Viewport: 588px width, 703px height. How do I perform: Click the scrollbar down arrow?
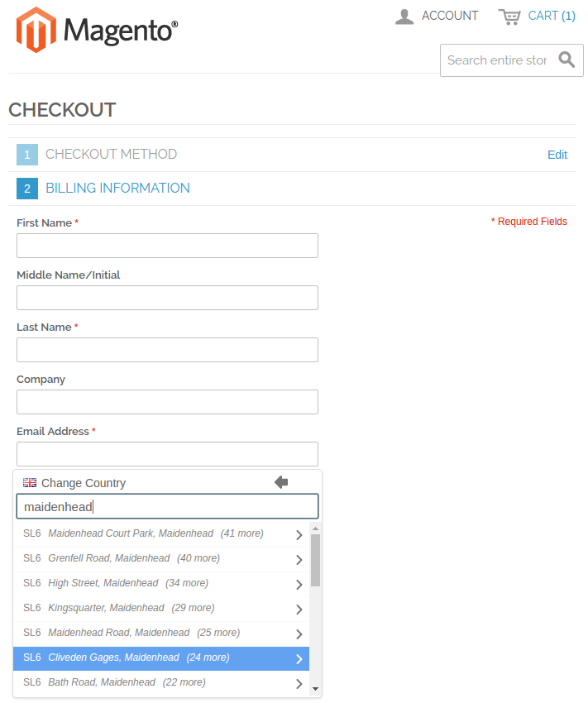tap(316, 689)
